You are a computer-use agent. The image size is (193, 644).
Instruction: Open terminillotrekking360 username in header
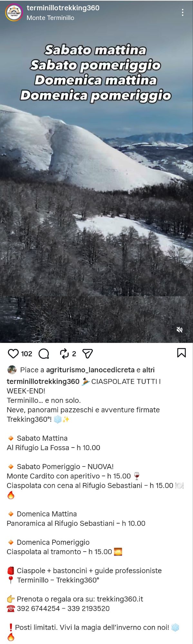coord(63,8)
